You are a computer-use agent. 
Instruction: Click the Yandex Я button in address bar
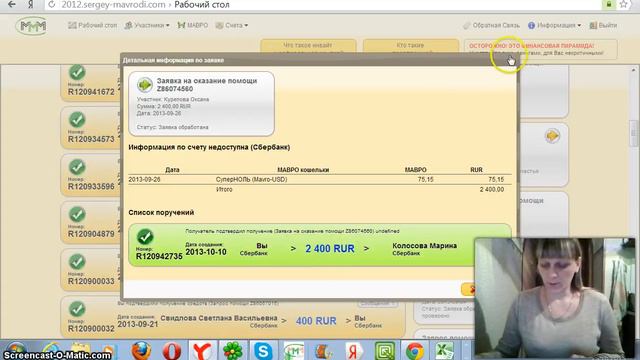pos(31,5)
